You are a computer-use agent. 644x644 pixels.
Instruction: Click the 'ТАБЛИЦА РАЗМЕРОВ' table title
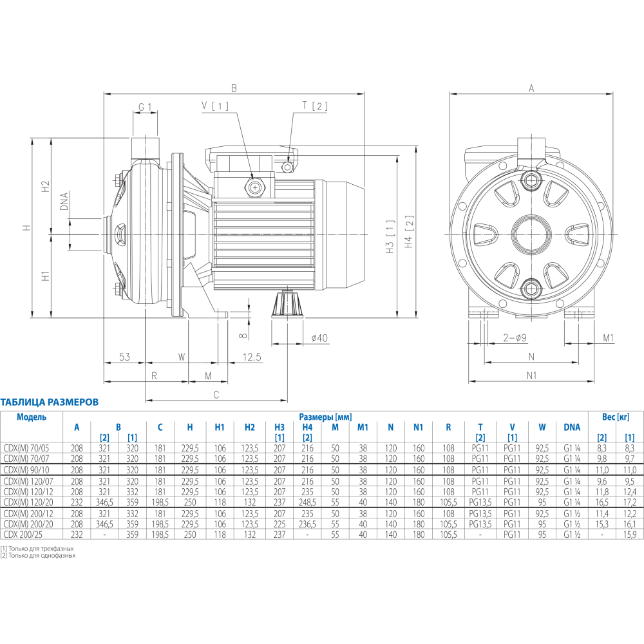point(50,402)
